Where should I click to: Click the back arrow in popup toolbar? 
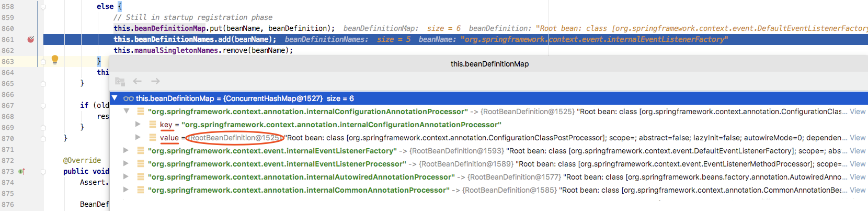tap(138, 81)
